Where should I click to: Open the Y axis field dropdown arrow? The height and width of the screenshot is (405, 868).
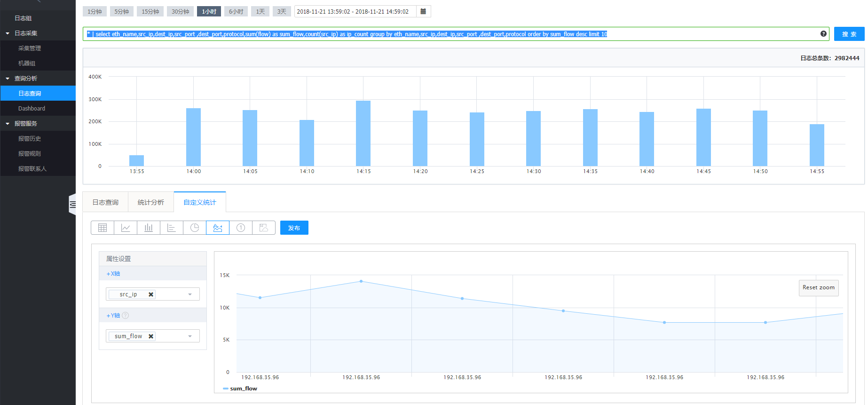(190, 336)
